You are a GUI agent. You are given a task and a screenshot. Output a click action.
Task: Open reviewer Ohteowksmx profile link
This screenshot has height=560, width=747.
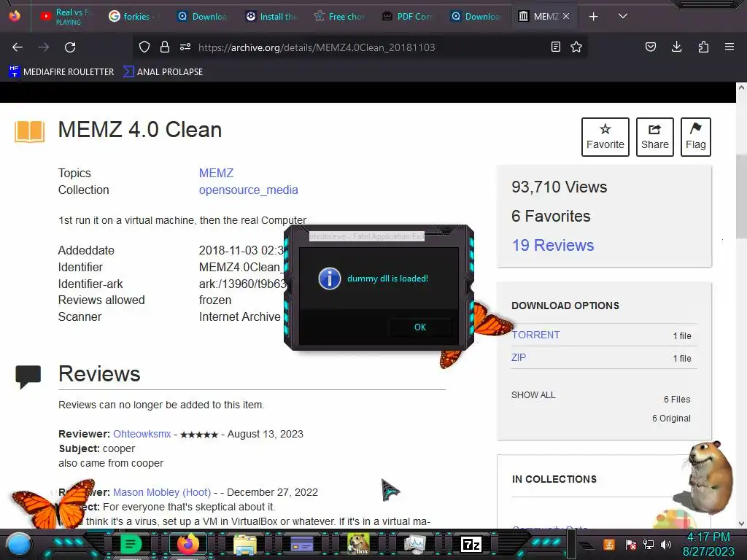pos(142,434)
